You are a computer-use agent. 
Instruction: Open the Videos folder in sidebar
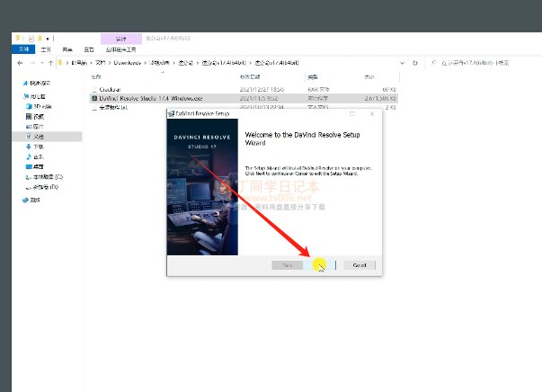(39, 116)
